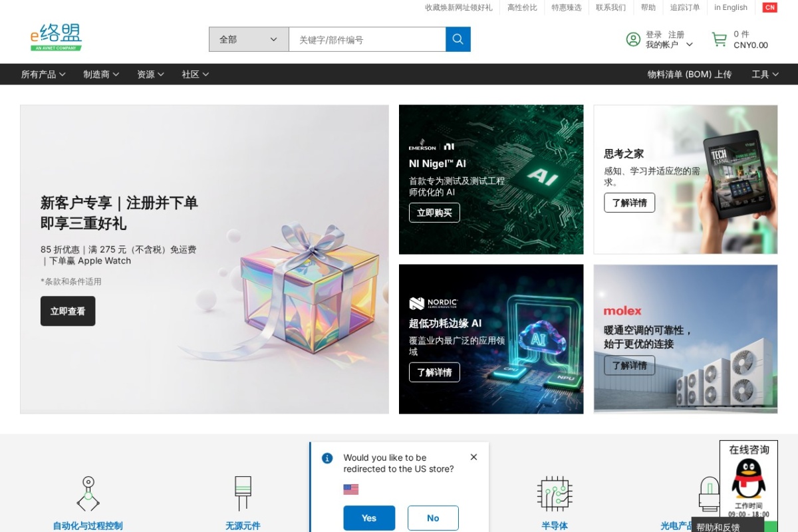Viewport: 798px width, 532px height.
Task: Open the 追踪订单 link
Action: pyautogui.click(x=685, y=7)
